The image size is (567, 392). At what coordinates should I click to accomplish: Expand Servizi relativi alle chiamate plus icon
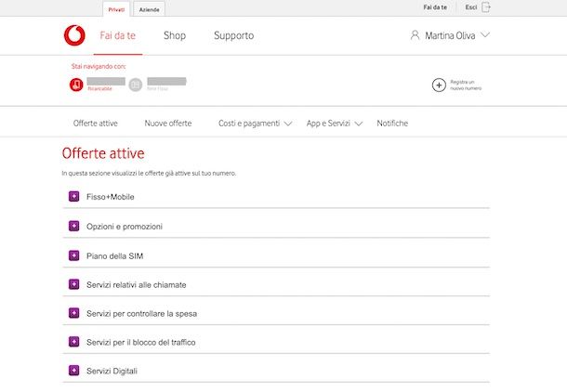pos(73,284)
